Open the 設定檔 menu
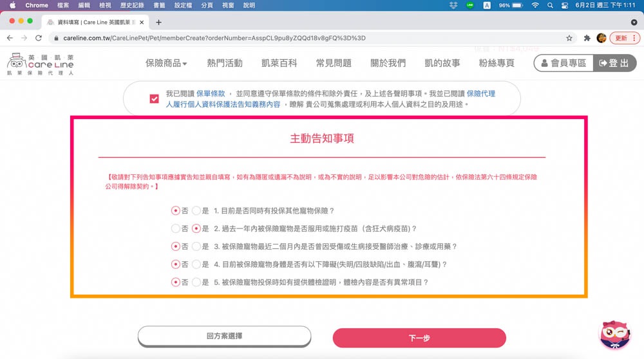644x359 pixels. click(x=183, y=5)
